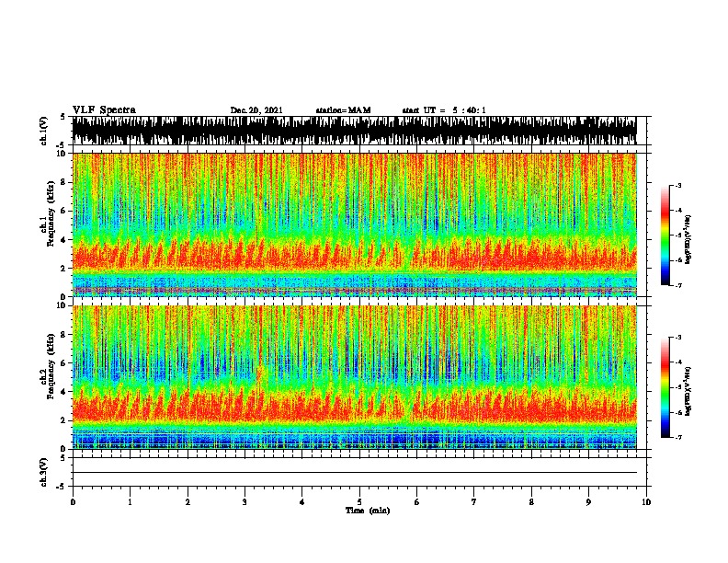The height and width of the screenshot is (563, 728).
Task: Click the color scale bar beside ch.1 spectrogram
Action: pos(665,236)
